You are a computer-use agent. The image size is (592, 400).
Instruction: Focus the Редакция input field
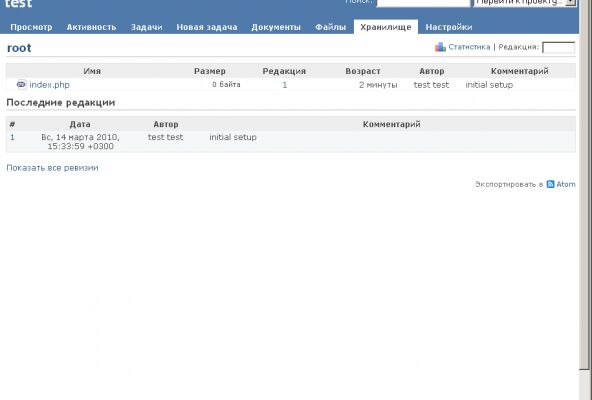(x=558, y=47)
